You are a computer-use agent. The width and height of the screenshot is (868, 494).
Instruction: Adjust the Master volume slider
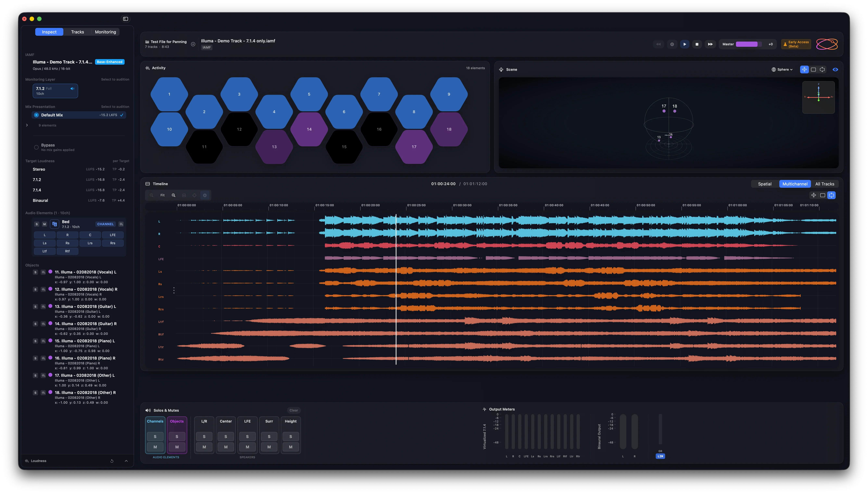[749, 44]
